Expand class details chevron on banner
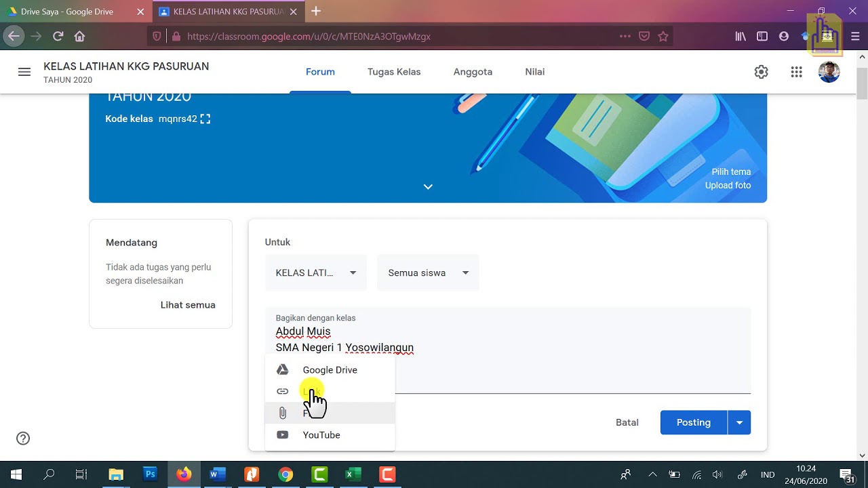This screenshot has width=868, height=488. coord(428,187)
